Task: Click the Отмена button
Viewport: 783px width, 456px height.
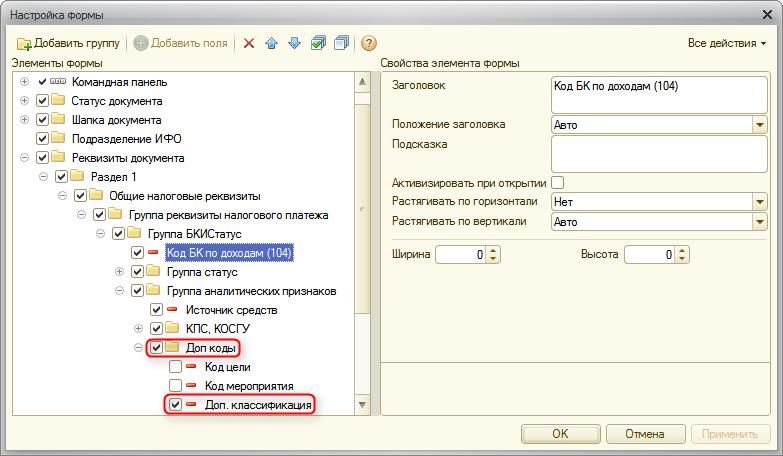Action: (645, 434)
